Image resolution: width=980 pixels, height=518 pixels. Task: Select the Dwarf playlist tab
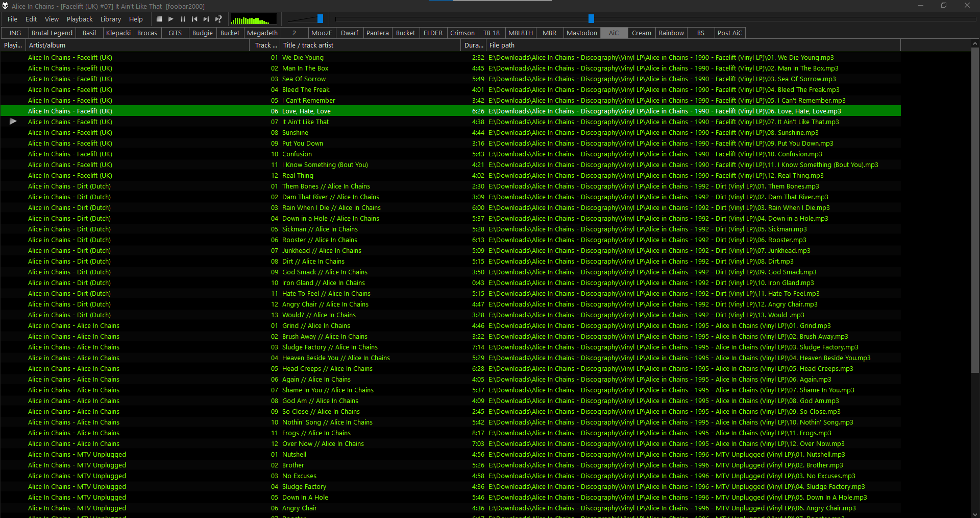[x=350, y=33]
